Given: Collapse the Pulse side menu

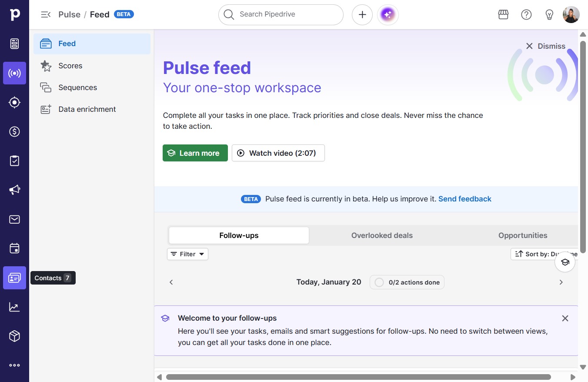Looking at the screenshot, I should point(45,15).
